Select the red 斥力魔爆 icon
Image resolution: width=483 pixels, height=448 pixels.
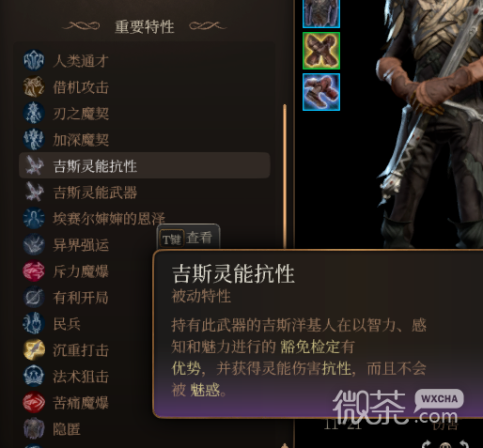pos(34,270)
